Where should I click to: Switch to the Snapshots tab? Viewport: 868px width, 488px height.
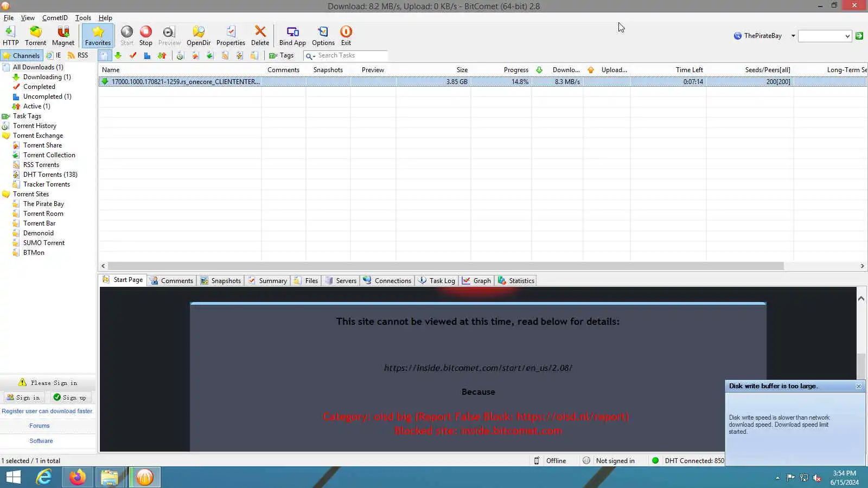click(221, 280)
